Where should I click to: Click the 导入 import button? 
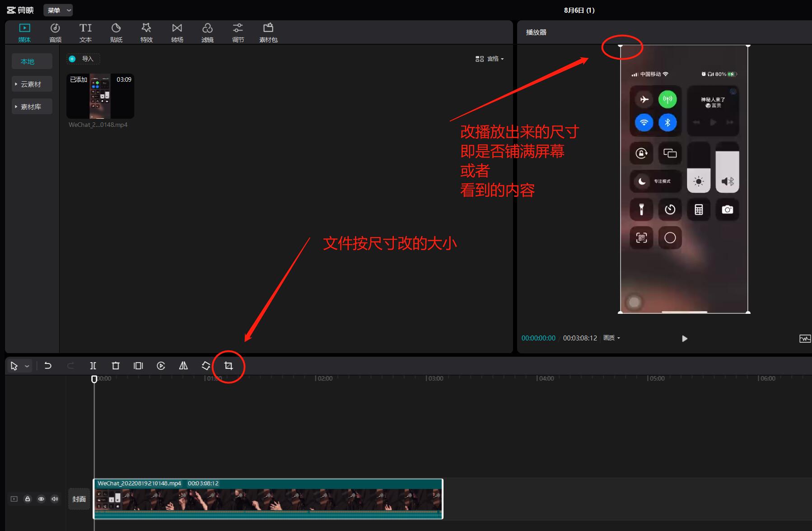pyautogui.click(x=83, y=59)
